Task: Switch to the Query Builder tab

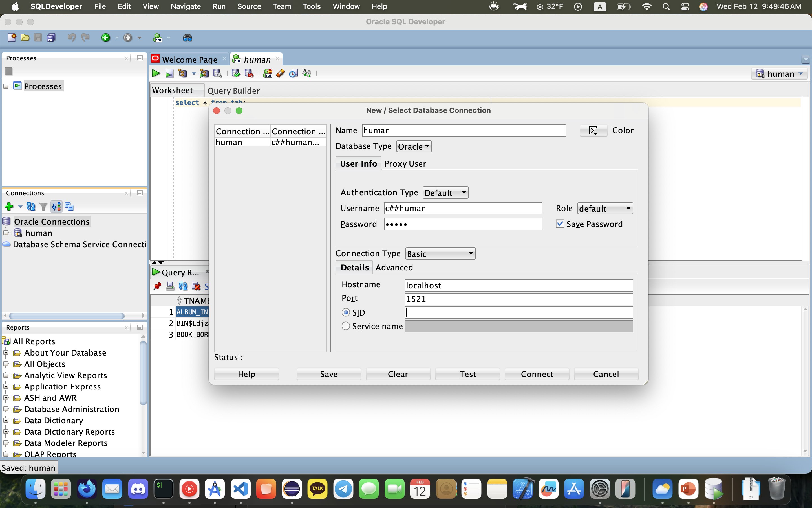Action: click(233, 91)
